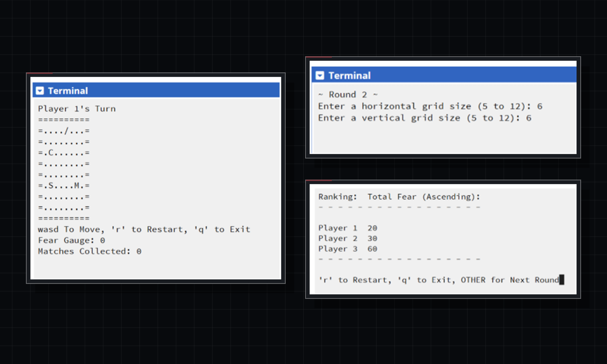This screenshot has width=607, height=364.
Task: Select the Terminal title above Player 1's Turn
Action: pyautogui.click(x=68, y=91)
